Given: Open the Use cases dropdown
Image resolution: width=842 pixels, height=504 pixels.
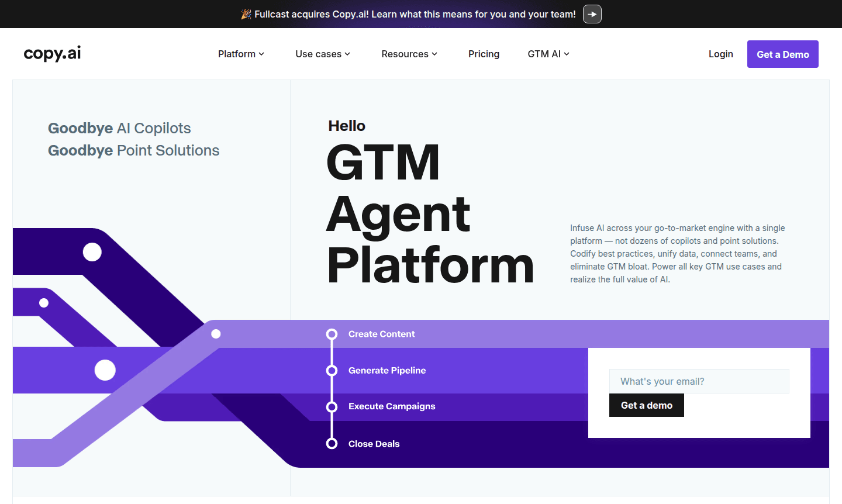Looking at the screenshot, I should click(323, 54).
